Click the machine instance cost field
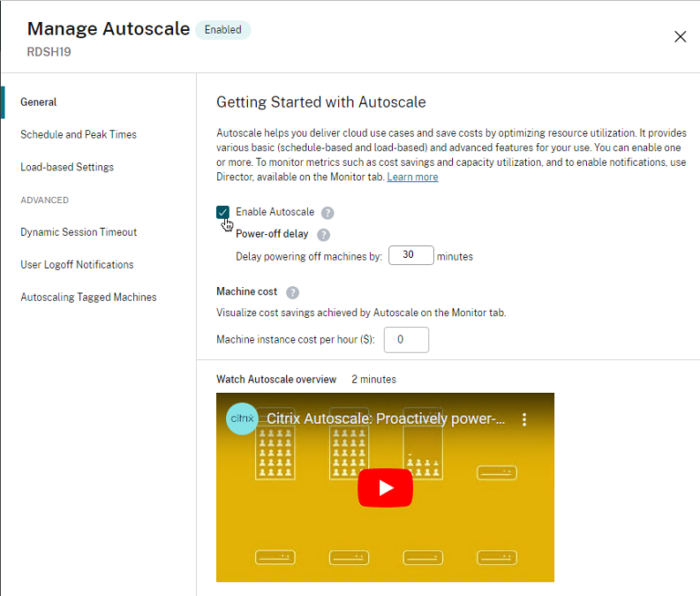The width and height of the screenshot is (700, 596). pos(406,340)
